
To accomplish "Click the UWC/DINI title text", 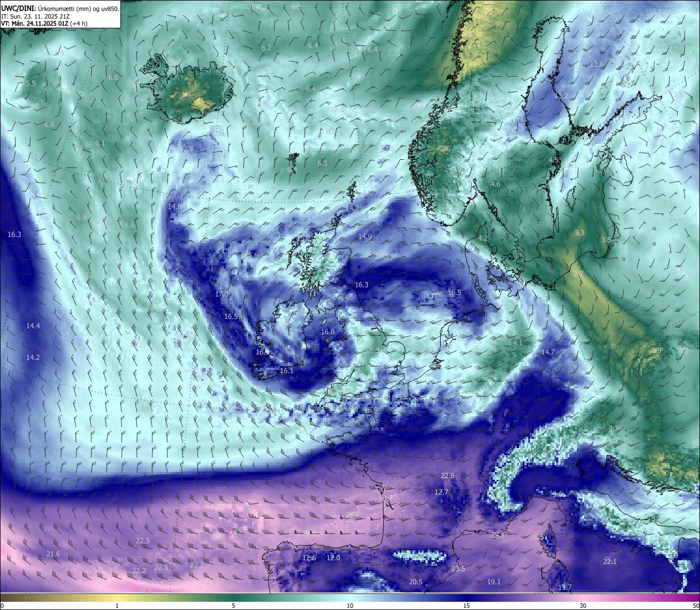I will point(18,8).
